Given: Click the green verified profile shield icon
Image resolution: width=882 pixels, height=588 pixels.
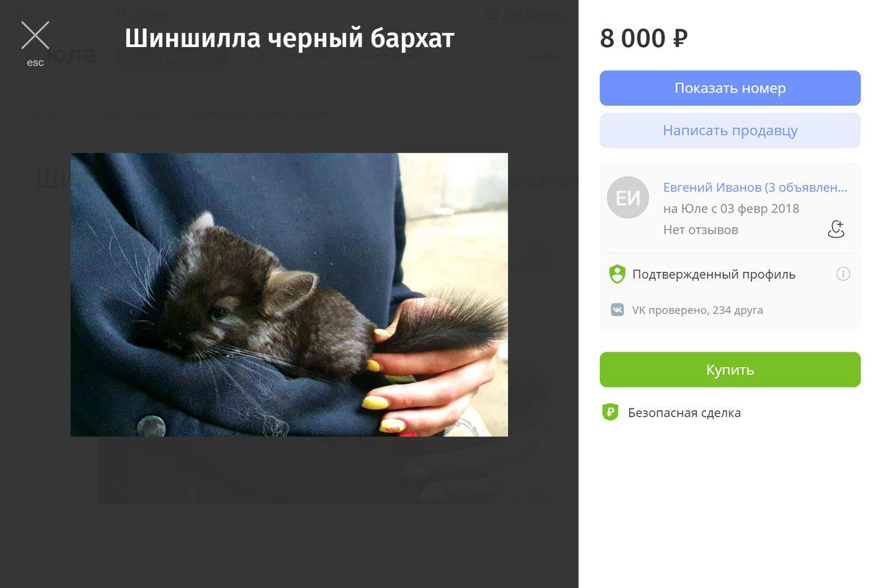Looking at the screenshot, I should (617, 274).
